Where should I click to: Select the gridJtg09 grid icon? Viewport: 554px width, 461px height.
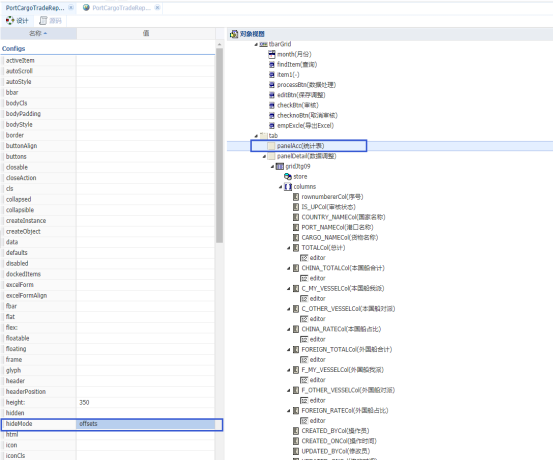(x=279, y=166)
